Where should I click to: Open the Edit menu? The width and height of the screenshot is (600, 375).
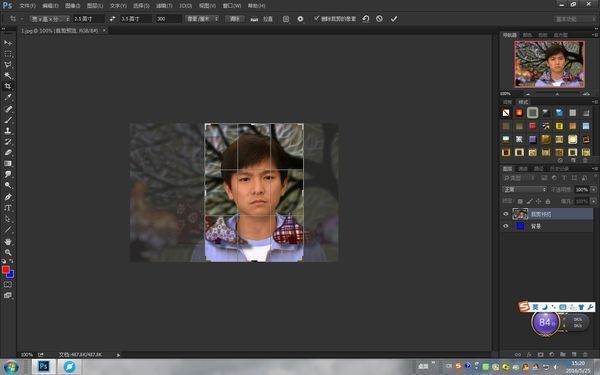pos(50,6)
